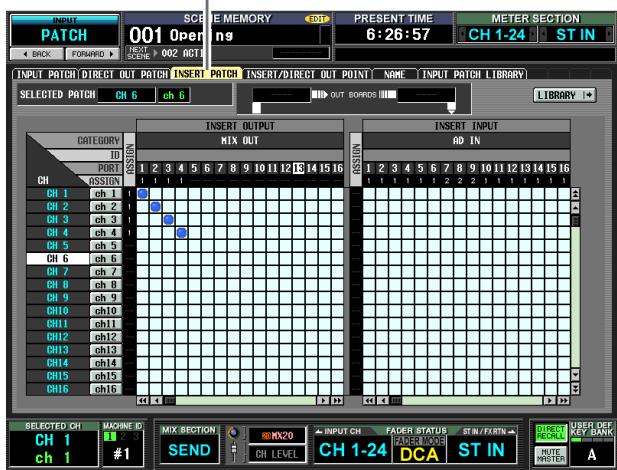
Task: Click the fader icon below the knob
Action: click(x=234, y=451)
